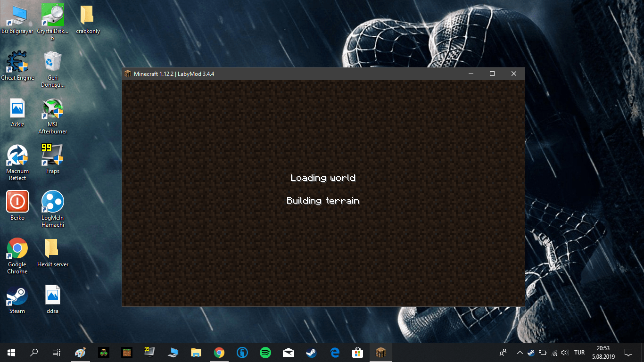Switch the TUR input language indicator
The width and height of the screenshot is (644, 362).
pos(579,352)
